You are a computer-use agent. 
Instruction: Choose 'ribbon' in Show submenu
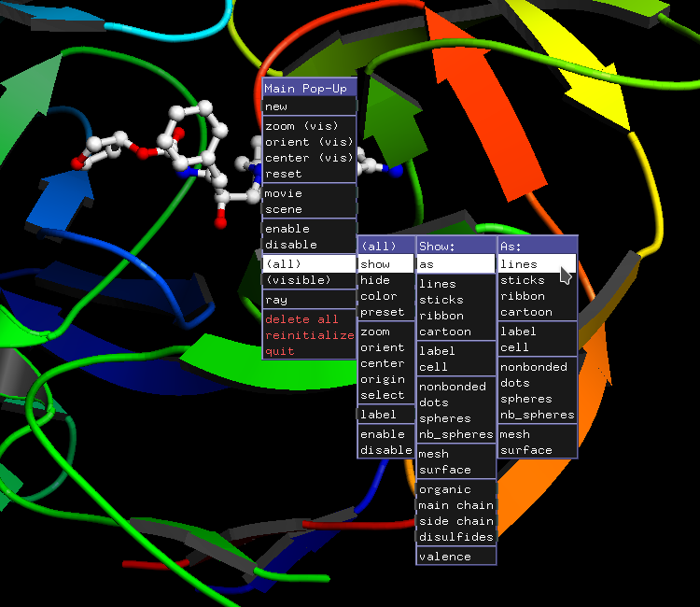click(x=455, y=316)
